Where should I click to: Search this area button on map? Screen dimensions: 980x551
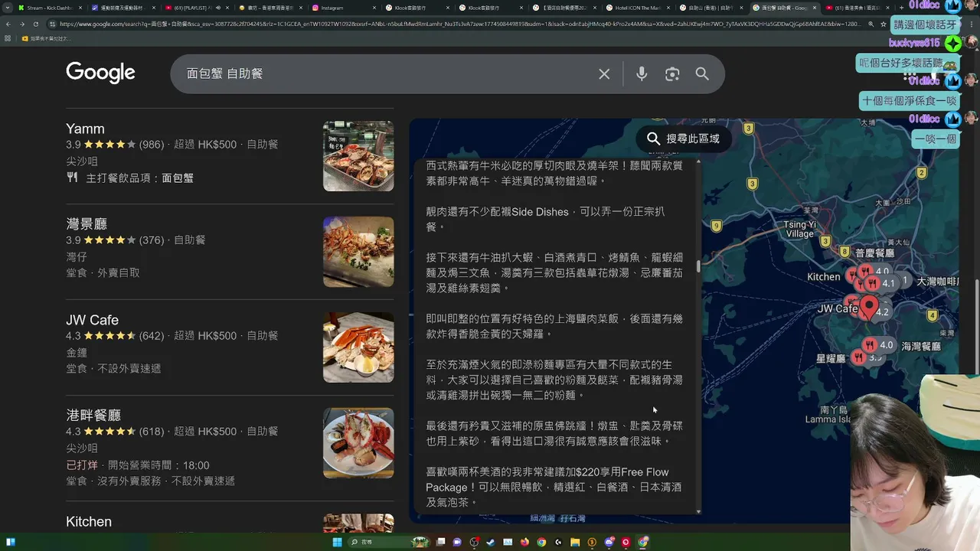pos(683,139)
